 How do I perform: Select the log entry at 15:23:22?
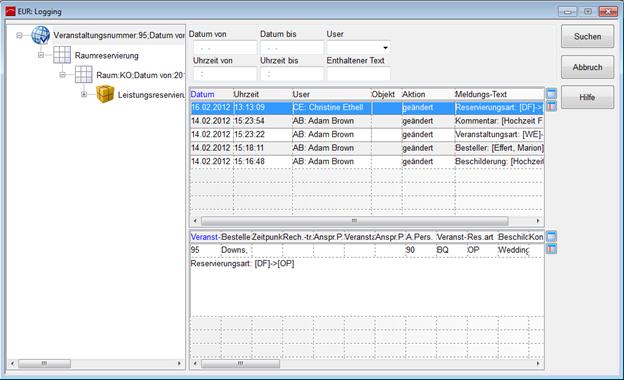367,134
